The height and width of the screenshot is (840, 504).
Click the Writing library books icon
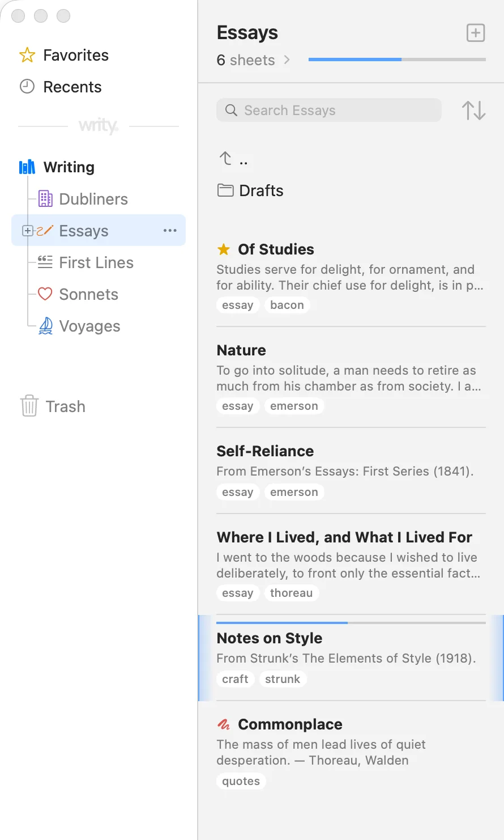(x=27, y=167)
